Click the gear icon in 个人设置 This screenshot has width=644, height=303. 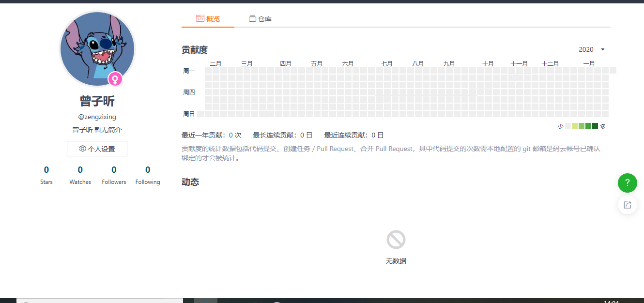[82, 149]
